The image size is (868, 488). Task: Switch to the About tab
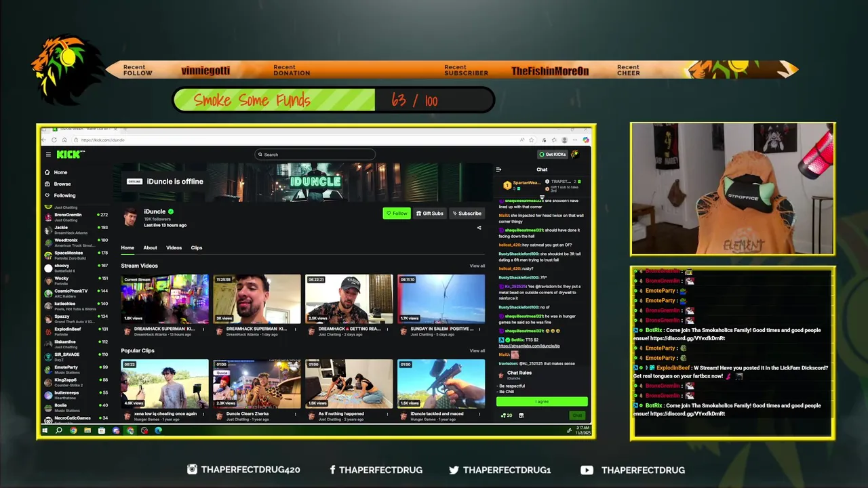click(x=150, y=247)
